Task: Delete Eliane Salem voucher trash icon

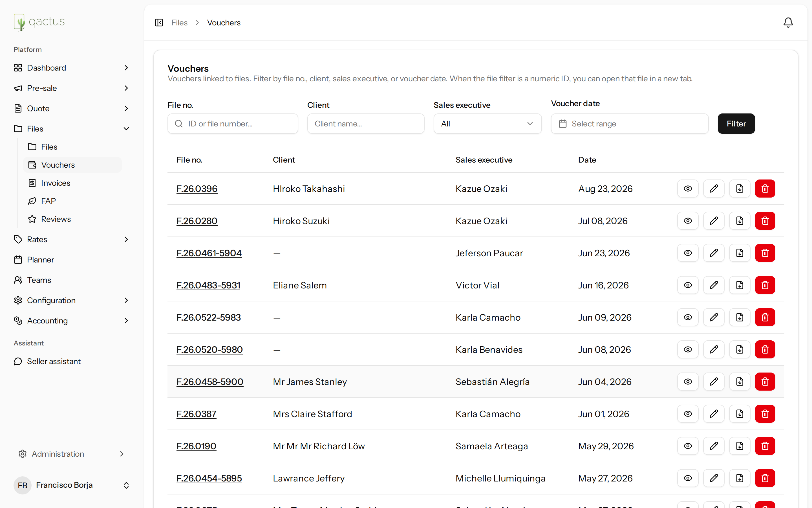Action: click(765, 285)
